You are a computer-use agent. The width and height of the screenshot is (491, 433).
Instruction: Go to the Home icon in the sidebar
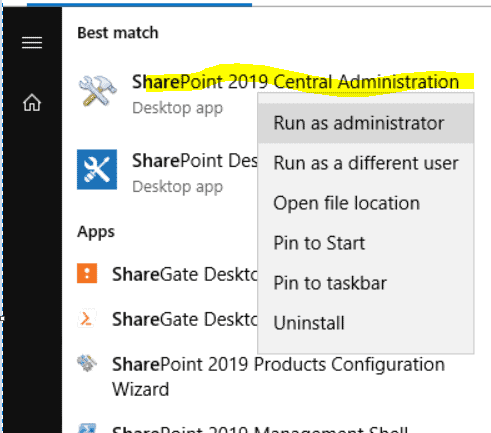click(x=32, y=102)
